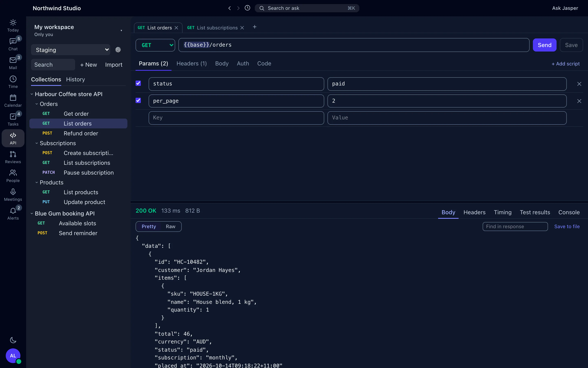Viewport: 588px width, 368px height.
Task: Open the My workspace switcher
Action: [78, 30]
